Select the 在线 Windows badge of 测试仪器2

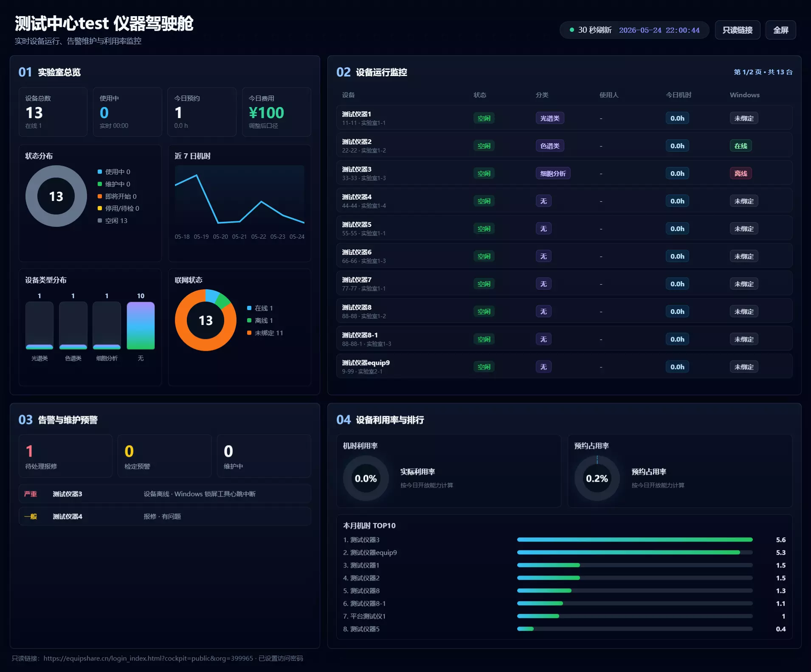[741, 146]
